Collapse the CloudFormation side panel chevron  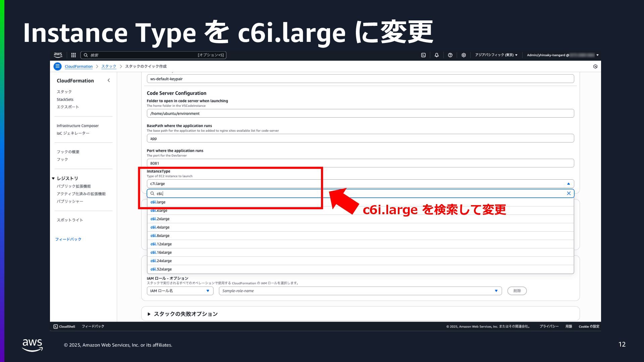click(x=109, y=80)
